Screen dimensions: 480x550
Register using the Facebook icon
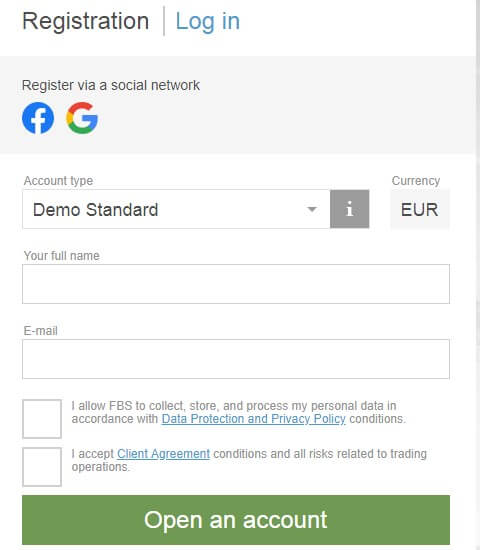[x=38, y=118]
